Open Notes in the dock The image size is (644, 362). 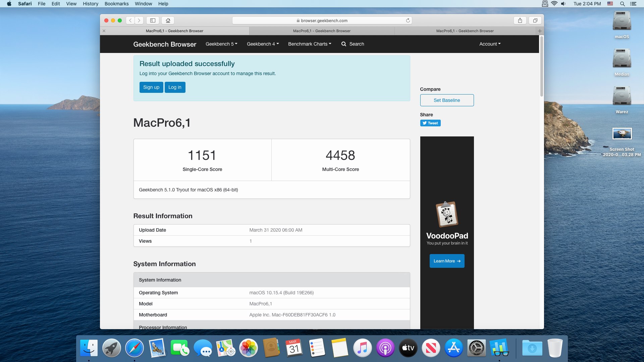tap(340, 348)
